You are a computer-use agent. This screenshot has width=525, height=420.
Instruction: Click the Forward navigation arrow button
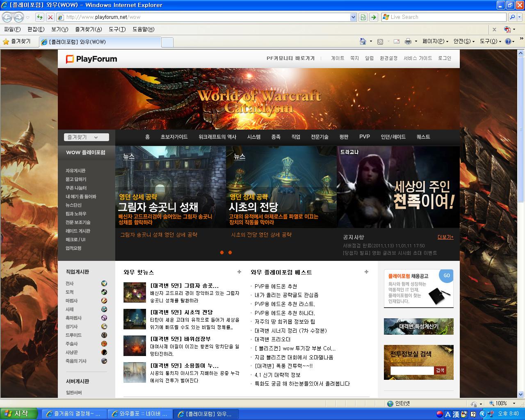point(18,17)
